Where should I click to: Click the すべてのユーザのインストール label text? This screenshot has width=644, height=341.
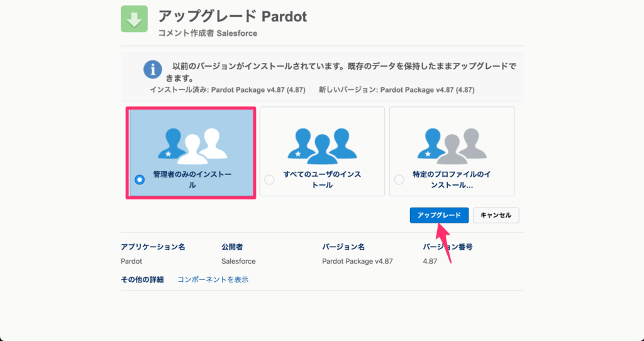tap(323, 179)
